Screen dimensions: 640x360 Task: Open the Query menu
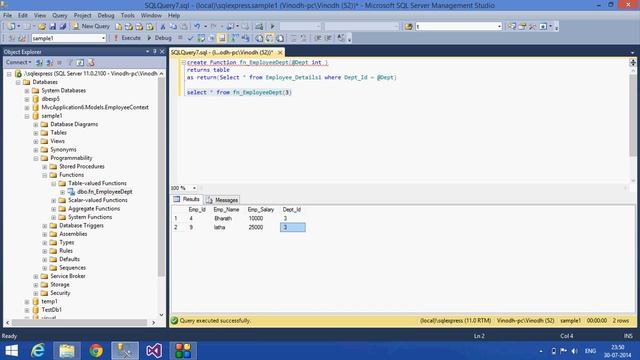click(x=60, y=16)
